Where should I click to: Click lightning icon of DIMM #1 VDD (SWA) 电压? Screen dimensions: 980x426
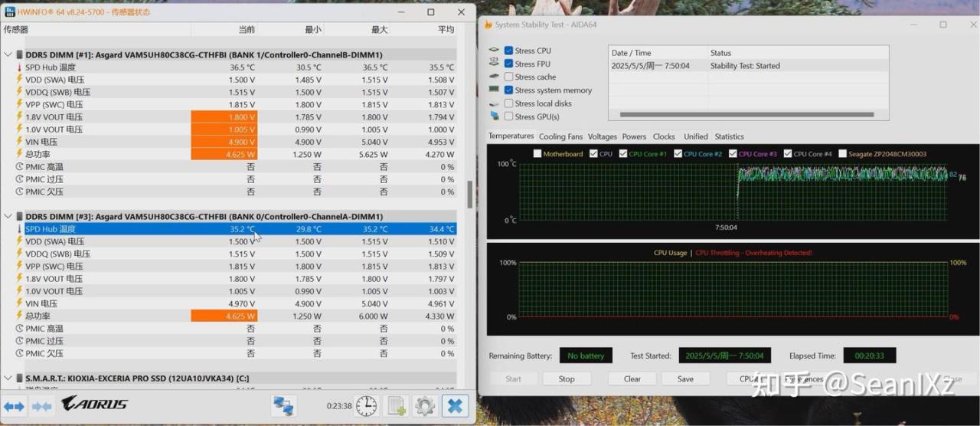[19, 80]
